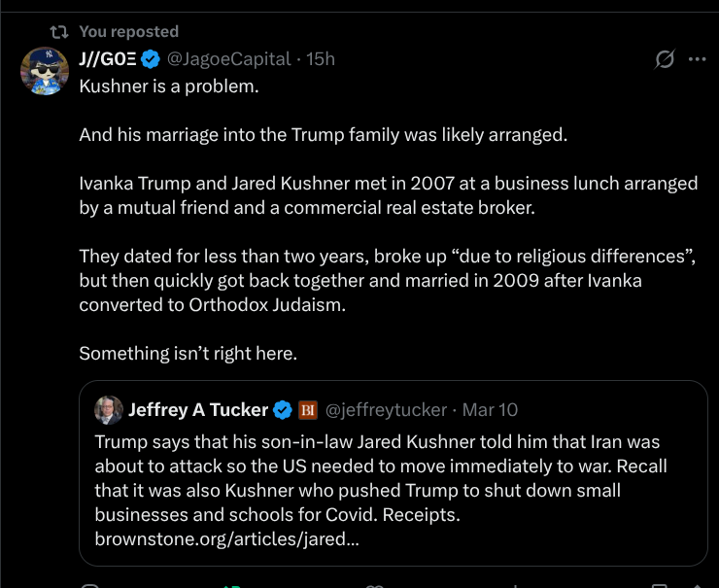Click the @jeffreytucker handle
This screenshot has height=588, width=719.
pos(386,410)
